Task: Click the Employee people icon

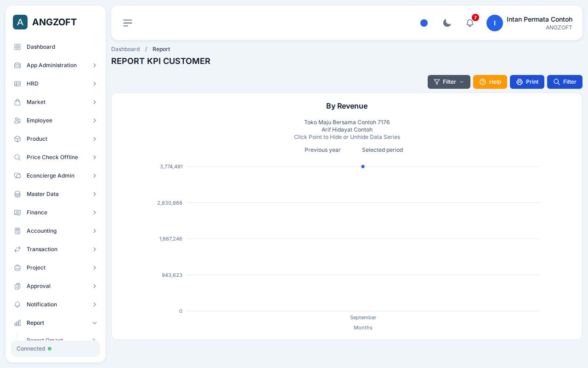Action: tap(17, 121)
